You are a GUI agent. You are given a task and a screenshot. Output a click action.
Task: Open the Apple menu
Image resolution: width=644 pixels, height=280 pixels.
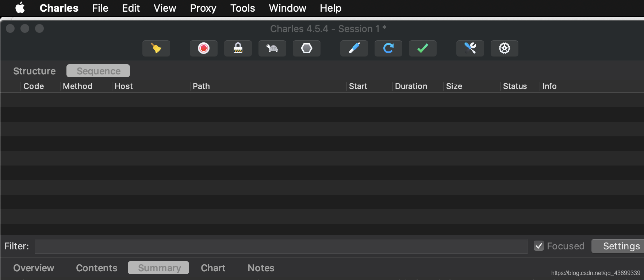[x=20, y=8]
